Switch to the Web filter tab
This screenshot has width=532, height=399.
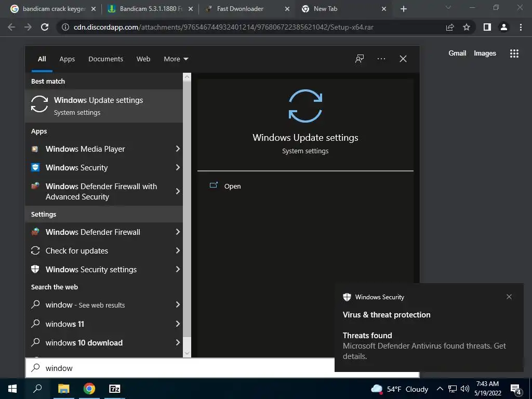pyautogui.click(x=143, y=59)
